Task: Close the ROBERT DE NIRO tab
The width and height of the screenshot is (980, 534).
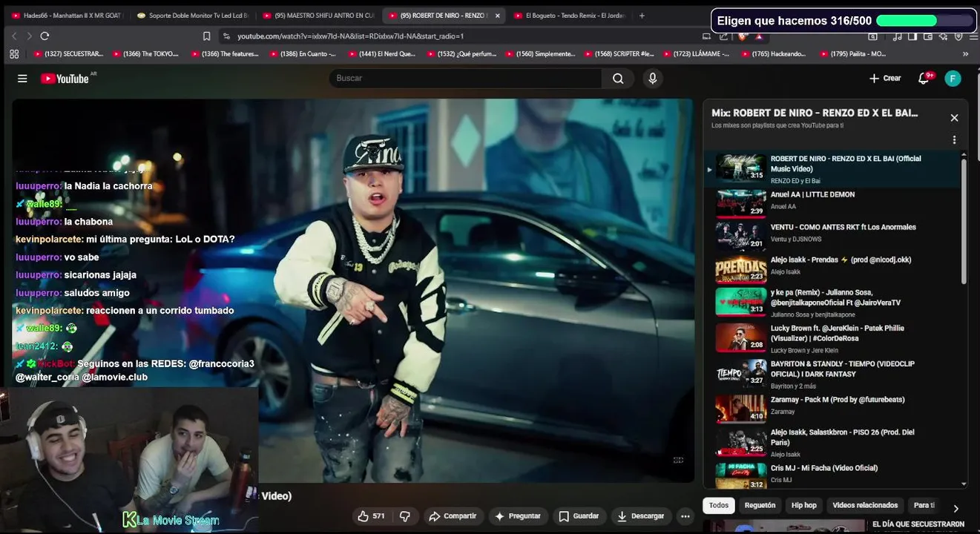Action: 497,15
